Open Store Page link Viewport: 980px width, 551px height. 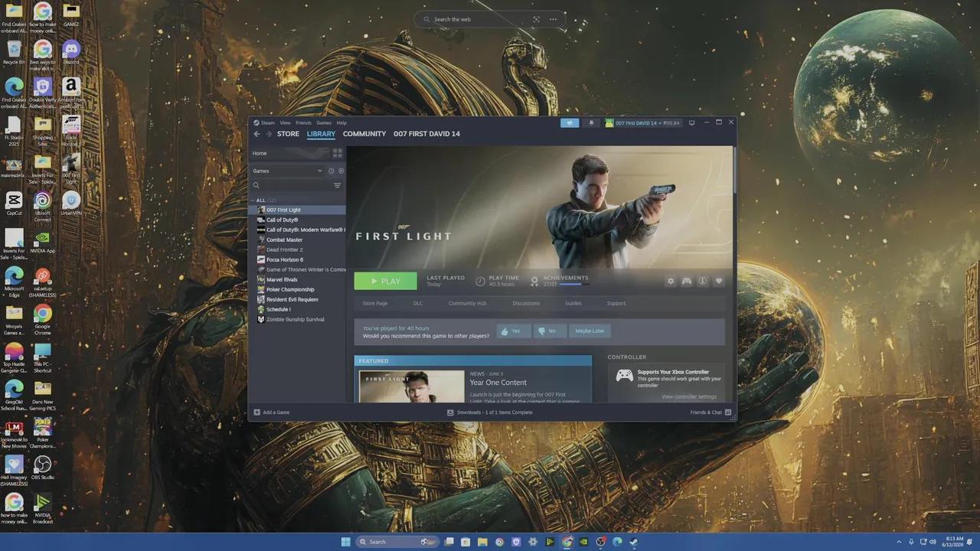pyautogui.click(x=375, y=303)
